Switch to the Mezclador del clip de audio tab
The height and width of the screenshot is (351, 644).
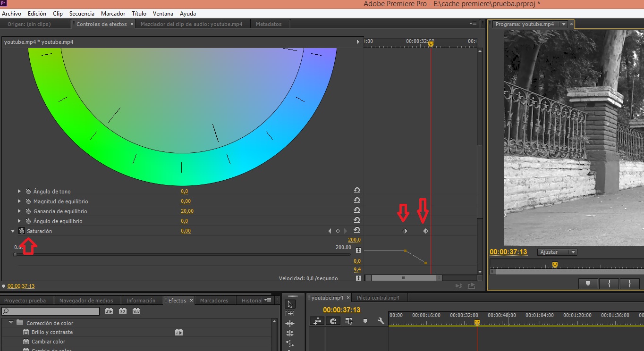[x=191, y=24]
